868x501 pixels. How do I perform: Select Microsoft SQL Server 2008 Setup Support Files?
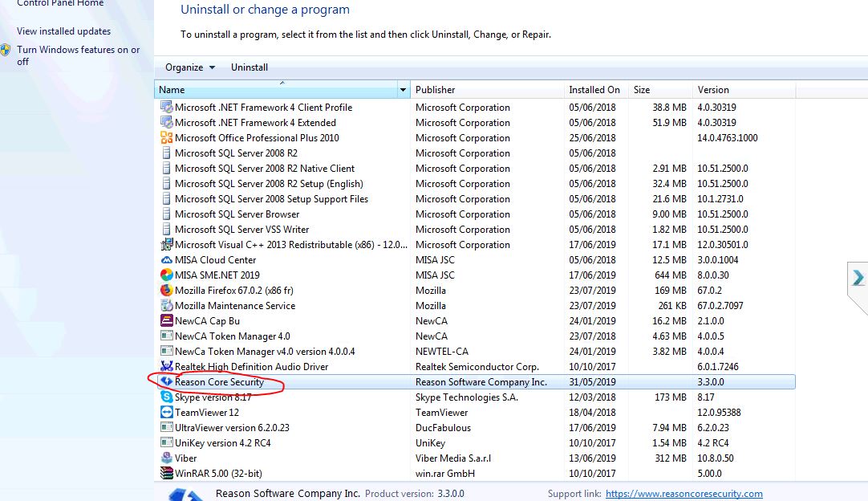tap(271, 198)
